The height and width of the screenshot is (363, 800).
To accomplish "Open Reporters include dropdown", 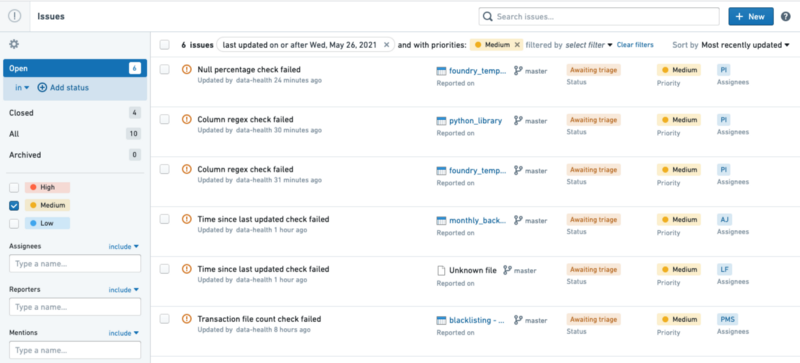I will coord(123,289).
